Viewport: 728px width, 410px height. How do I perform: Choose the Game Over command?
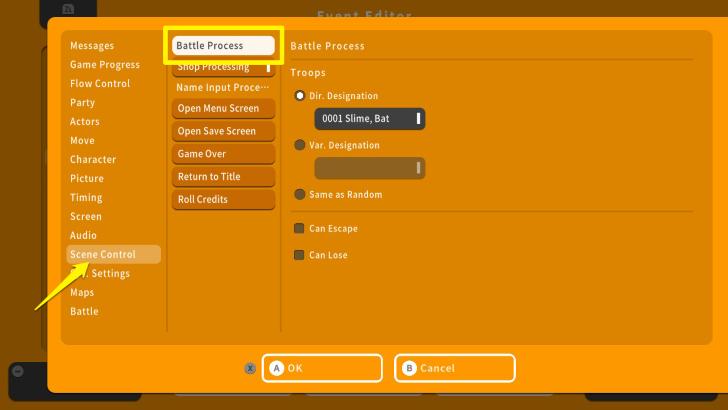pos(223,154)
